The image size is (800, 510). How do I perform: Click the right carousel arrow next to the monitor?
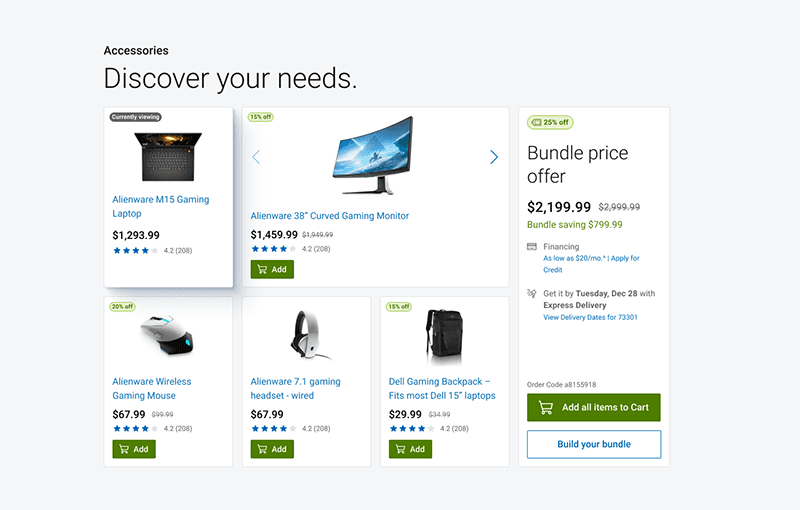coord(493,157)
